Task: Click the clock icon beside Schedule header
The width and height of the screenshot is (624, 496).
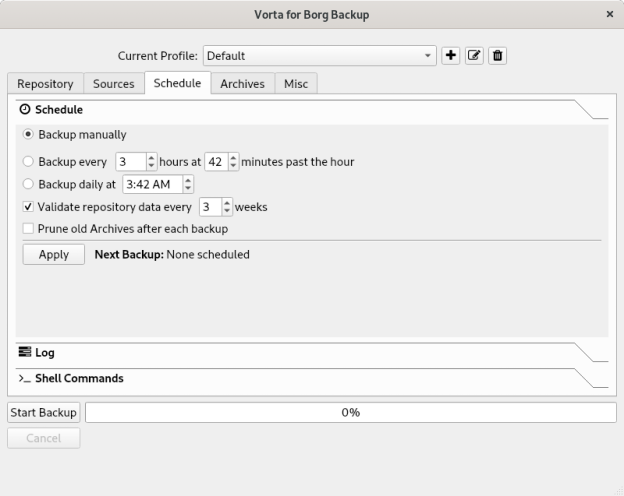Action: (x=25, y=110)
